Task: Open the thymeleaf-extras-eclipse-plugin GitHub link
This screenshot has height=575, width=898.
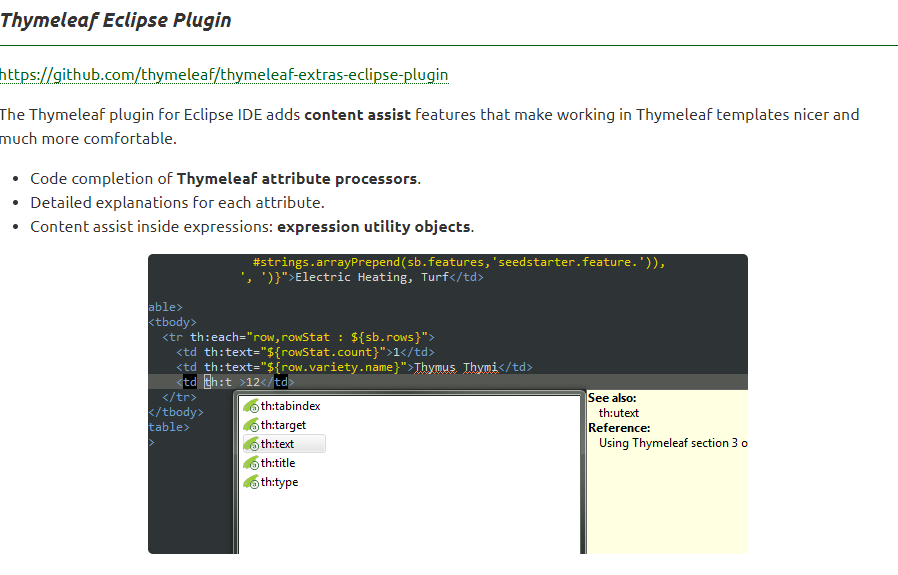Action: (224, 75)
